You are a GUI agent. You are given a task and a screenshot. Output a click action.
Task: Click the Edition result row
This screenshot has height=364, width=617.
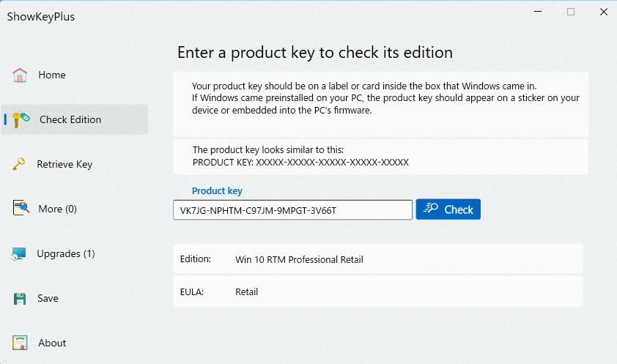click(378, 259)
